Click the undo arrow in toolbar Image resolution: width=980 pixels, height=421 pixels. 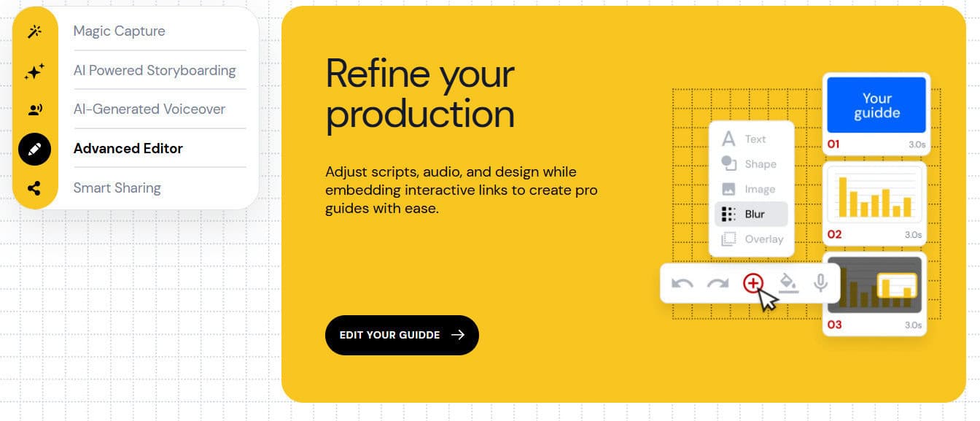point(682,283)
